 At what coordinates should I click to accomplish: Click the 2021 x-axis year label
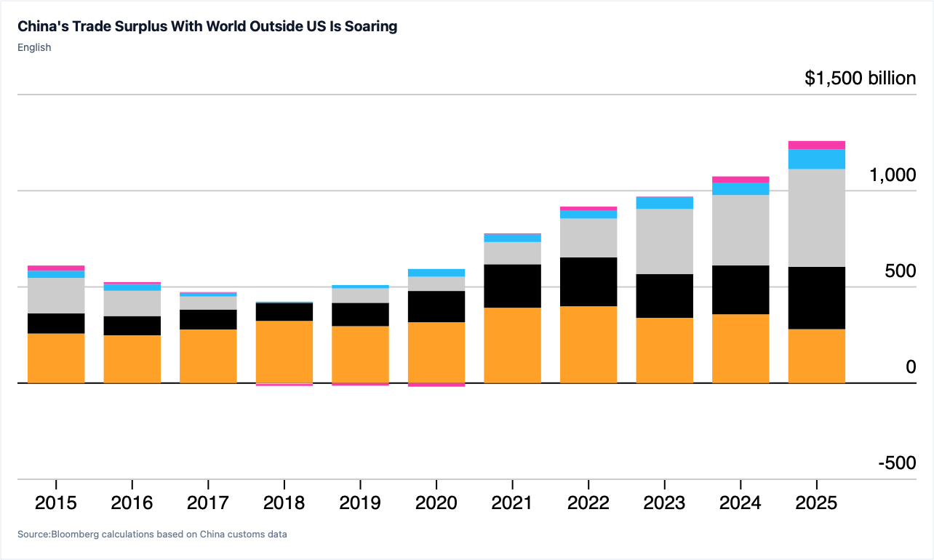(512, 503)
